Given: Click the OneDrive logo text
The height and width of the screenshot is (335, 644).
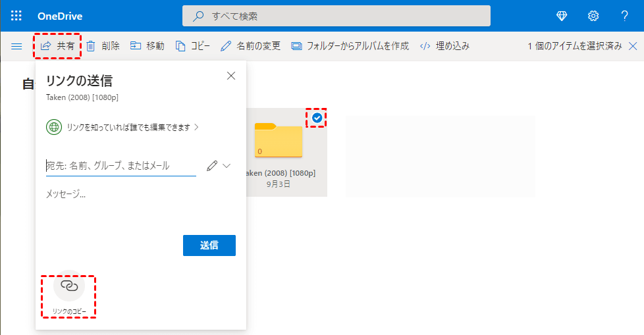Looking at the screenshot, I should pos(60,16).
